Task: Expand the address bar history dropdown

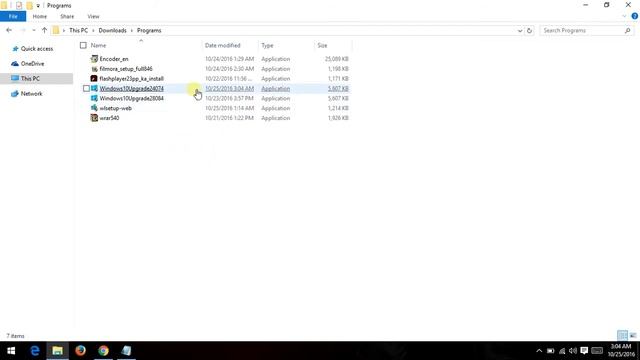Action: point(520,31)
